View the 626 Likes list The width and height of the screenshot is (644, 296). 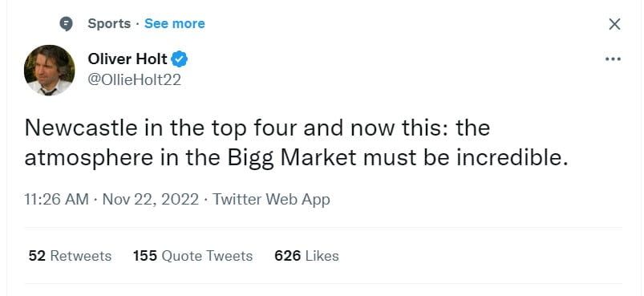click(x=307, y=256)
